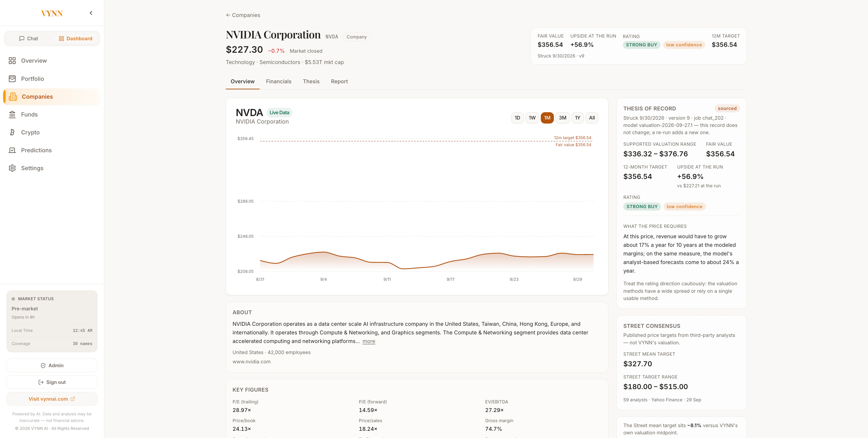Click the Predictions chart icon
868x438 pixels.
[x=12, y=150]
